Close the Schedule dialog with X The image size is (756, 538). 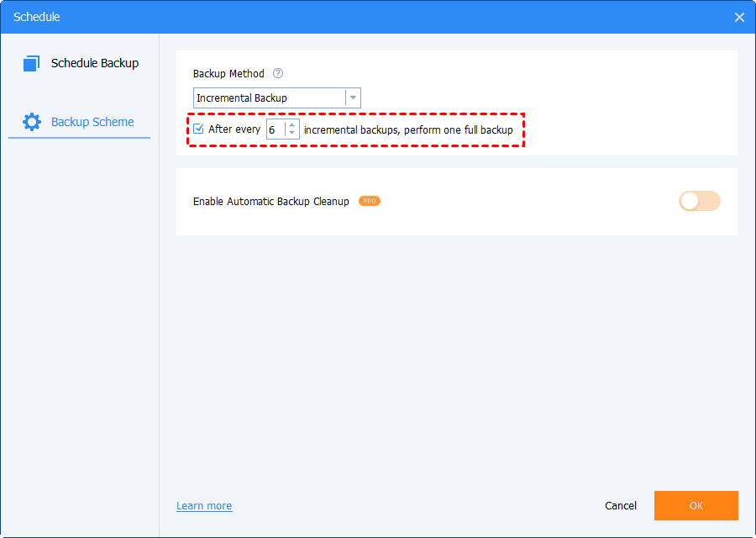point(739,18)
